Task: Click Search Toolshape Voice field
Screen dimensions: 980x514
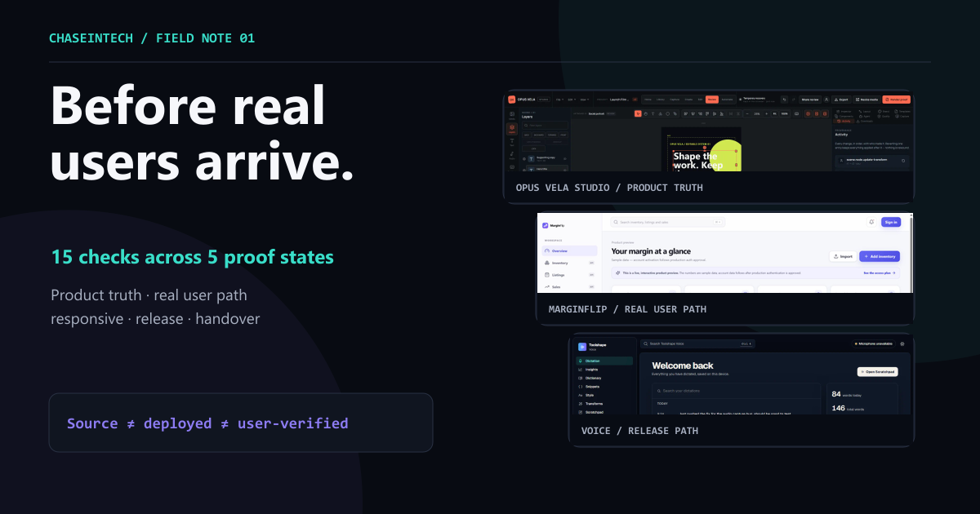Action: tap(697, 343)
